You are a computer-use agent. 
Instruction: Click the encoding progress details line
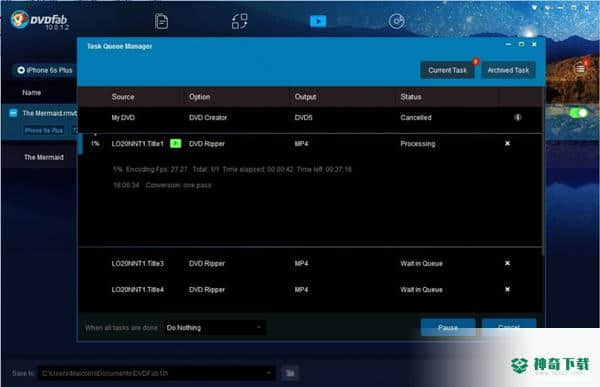[x=232, y=169]
